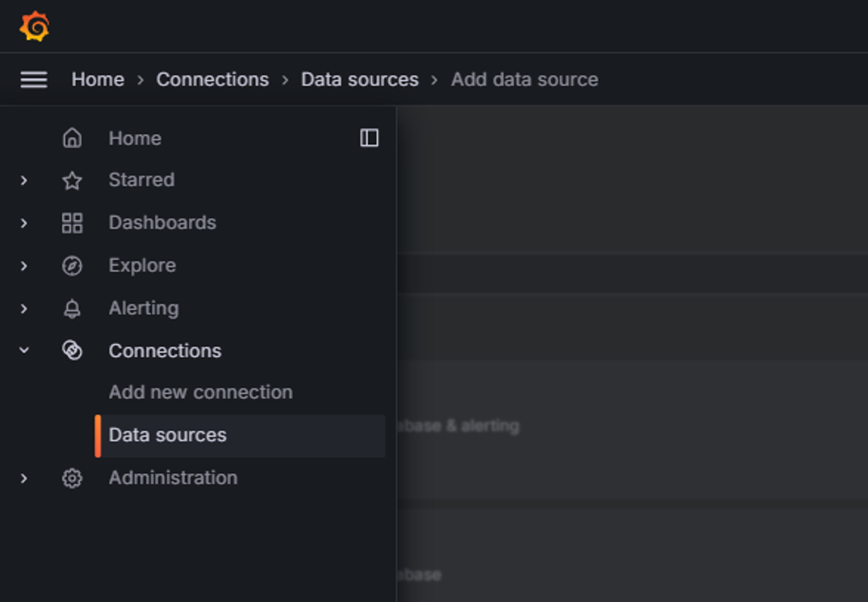Viewport: 868px width, 602px height.
Task: Click the Connections linked-circles icon
Action: [x=72, y=350]
